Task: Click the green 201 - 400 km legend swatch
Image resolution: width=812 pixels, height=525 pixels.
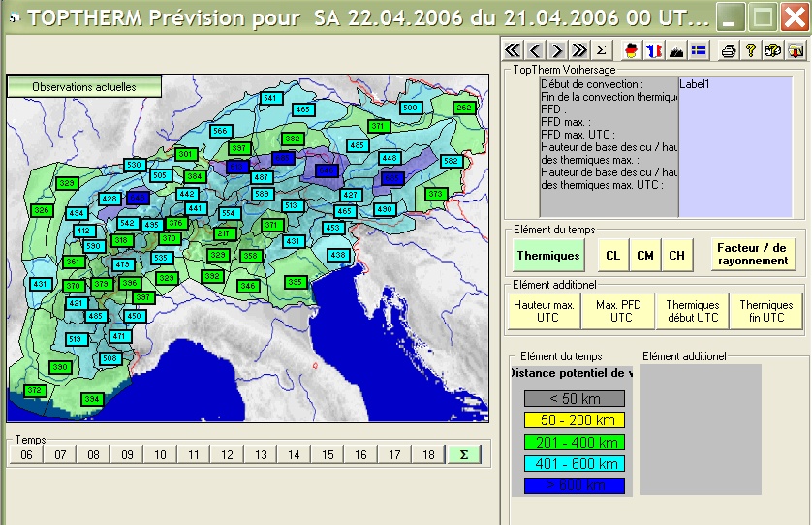Action: (575, 442)
